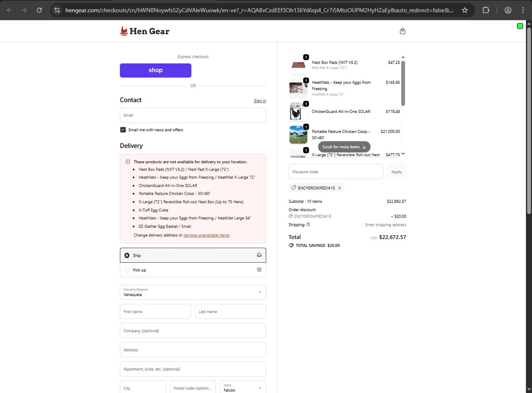Click the HeatMats product thumbnail
The image size is (532, 393).
tap(298, 88)
